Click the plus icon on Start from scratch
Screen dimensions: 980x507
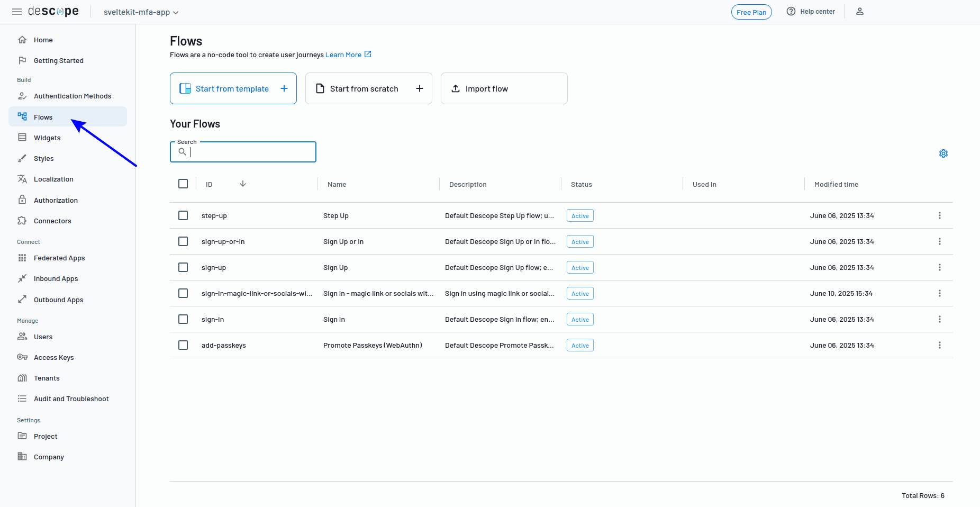click(x=420, y=88)
